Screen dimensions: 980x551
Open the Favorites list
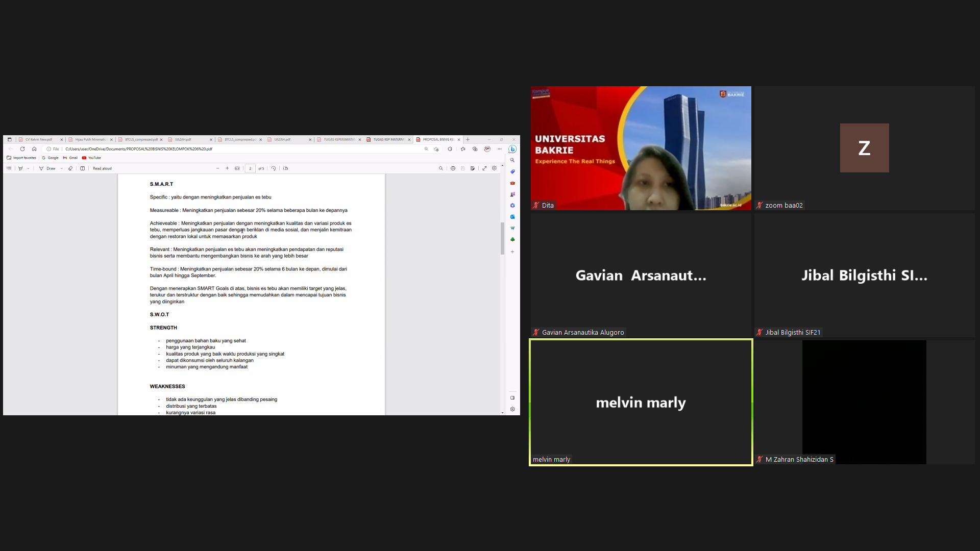pyautogui.click(x=463, y=149)
